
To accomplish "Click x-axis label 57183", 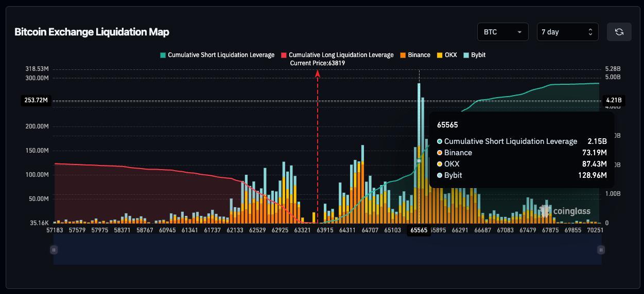I will (55, 230).
